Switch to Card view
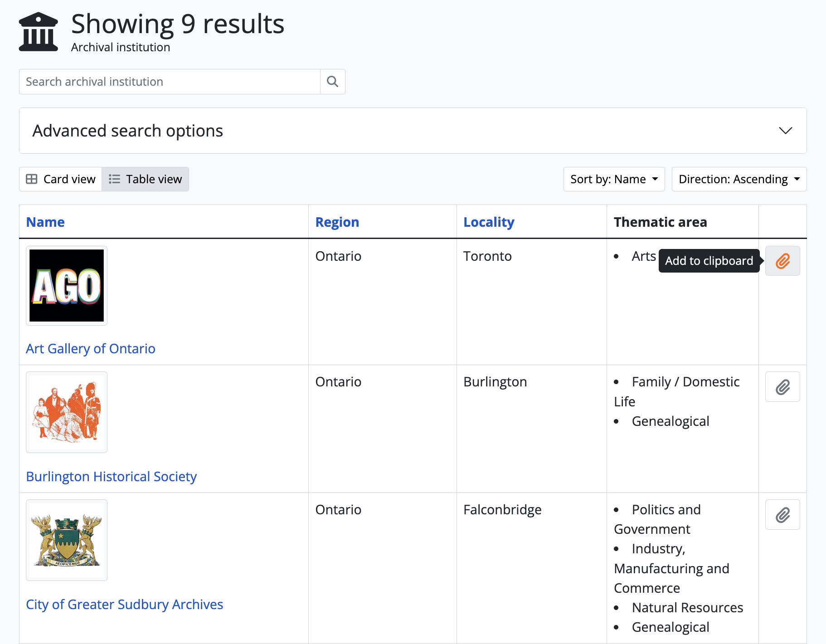826x644 pixels. pos(61,179)
